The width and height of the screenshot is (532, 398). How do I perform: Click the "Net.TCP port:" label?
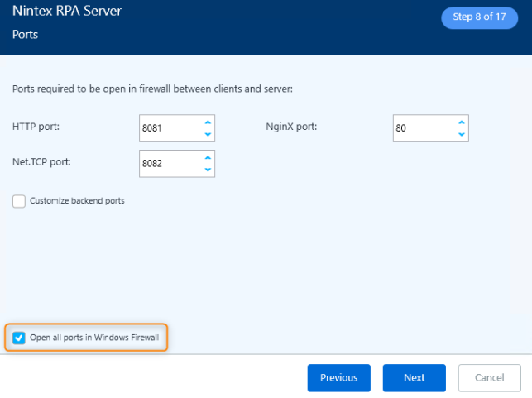41,161
